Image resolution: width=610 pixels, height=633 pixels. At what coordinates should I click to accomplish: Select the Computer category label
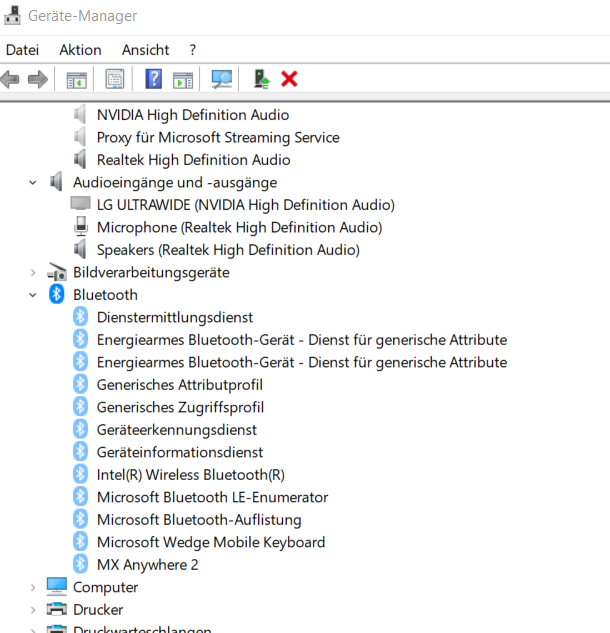click(105, 588)
